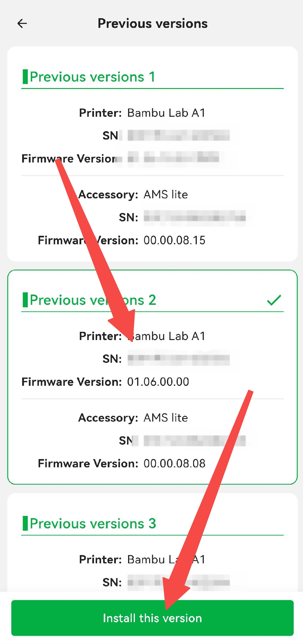Click blurred AMS lite serial number in version 2
This screenshot has width=303, height=644.
click(x=195, y=441)
